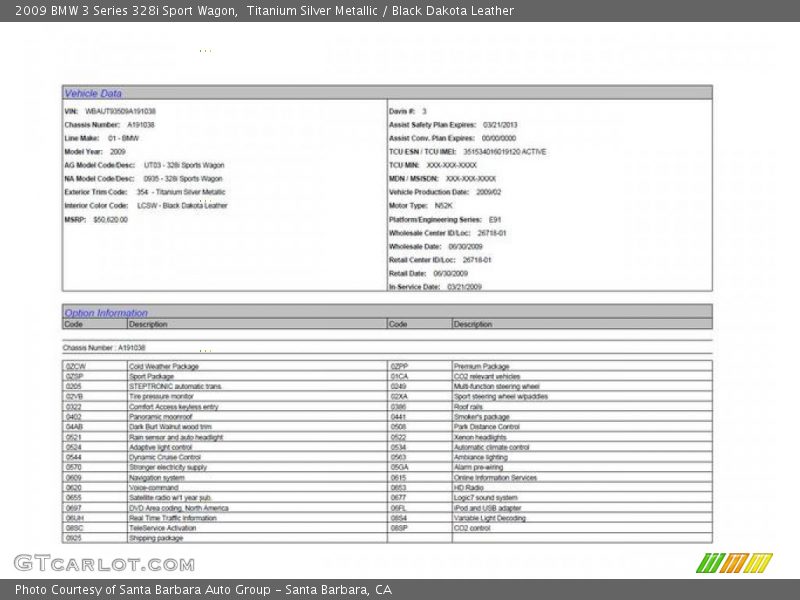Click option code '0ZPP' cell
The image size is (800, 600).
420,366
